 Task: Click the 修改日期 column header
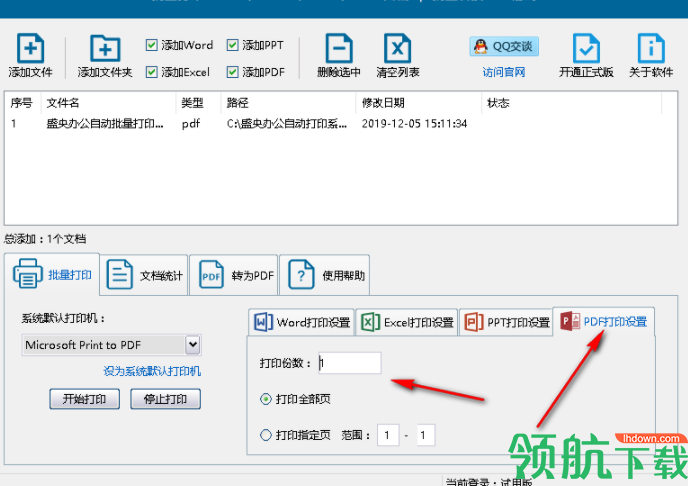[x=419, y=103]
